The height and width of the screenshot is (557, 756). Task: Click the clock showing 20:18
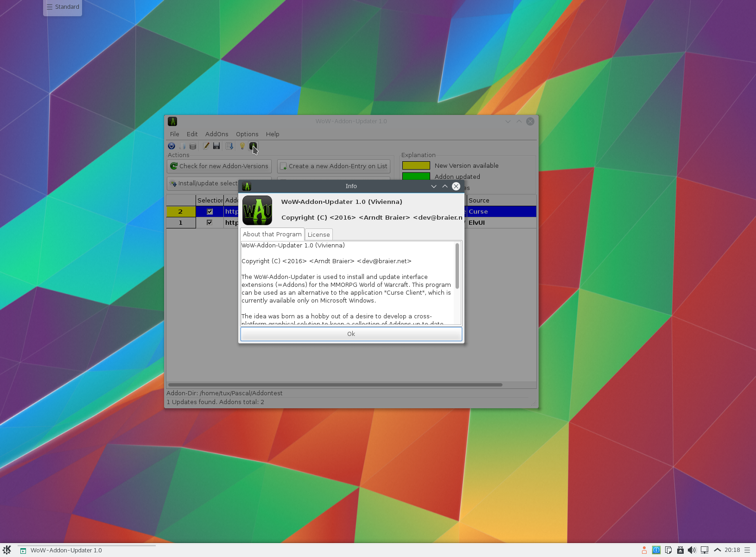pos(732,550)
